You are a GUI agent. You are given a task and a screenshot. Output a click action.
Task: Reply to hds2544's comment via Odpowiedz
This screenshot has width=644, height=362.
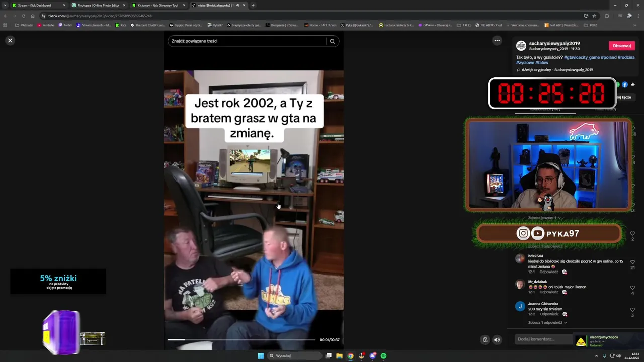[x=549, y=272]
